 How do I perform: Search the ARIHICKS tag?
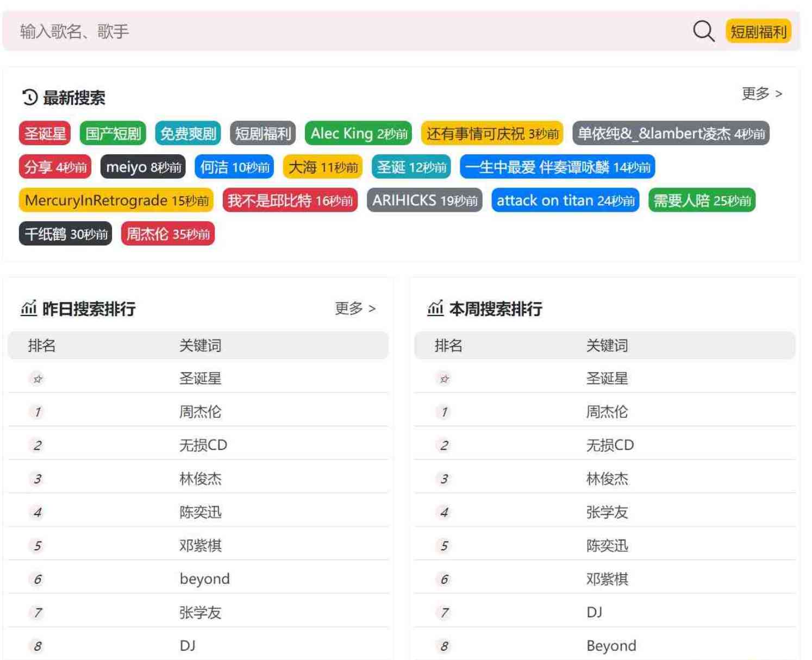pyautogui.click(x=424, y=200)
